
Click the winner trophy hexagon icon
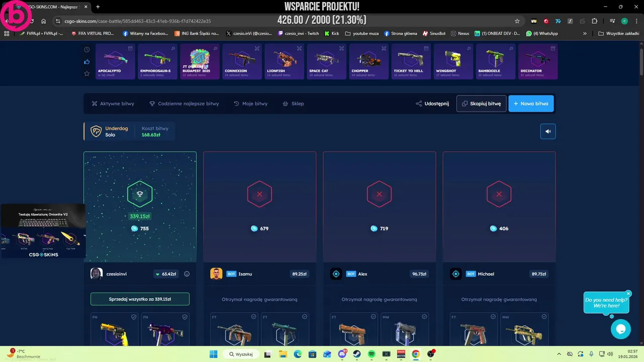pos(140,194)
